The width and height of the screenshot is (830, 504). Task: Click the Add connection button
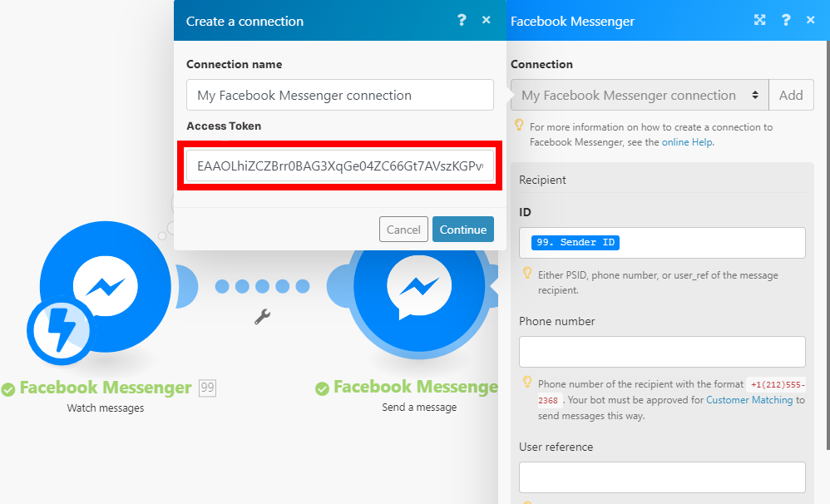[790, 96]
